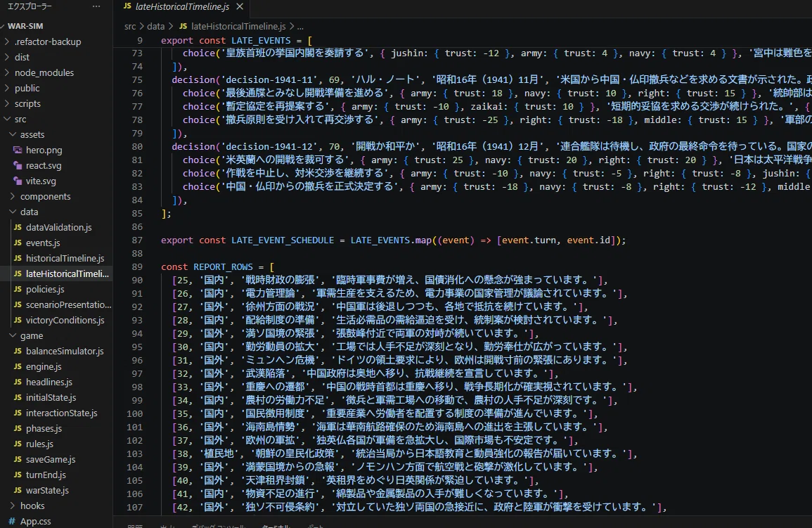Click '戦時財政の膨張' text on line 90
The width and height of the screenshot is (812, 528).
[281, 280]
